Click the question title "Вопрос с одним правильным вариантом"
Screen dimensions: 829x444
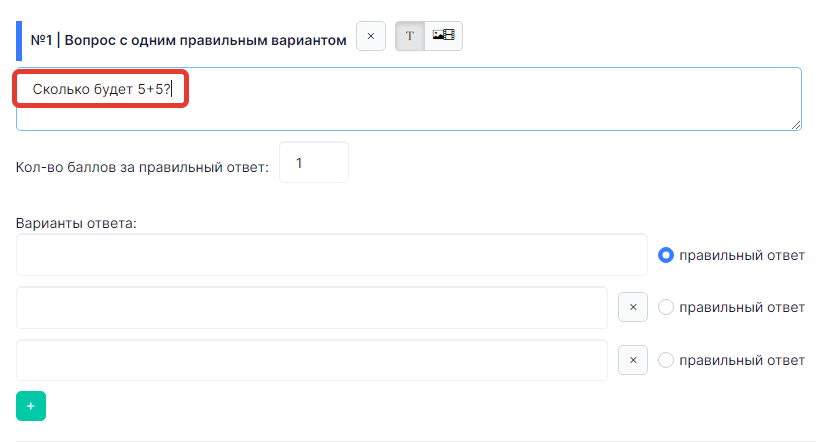(206, 41)
